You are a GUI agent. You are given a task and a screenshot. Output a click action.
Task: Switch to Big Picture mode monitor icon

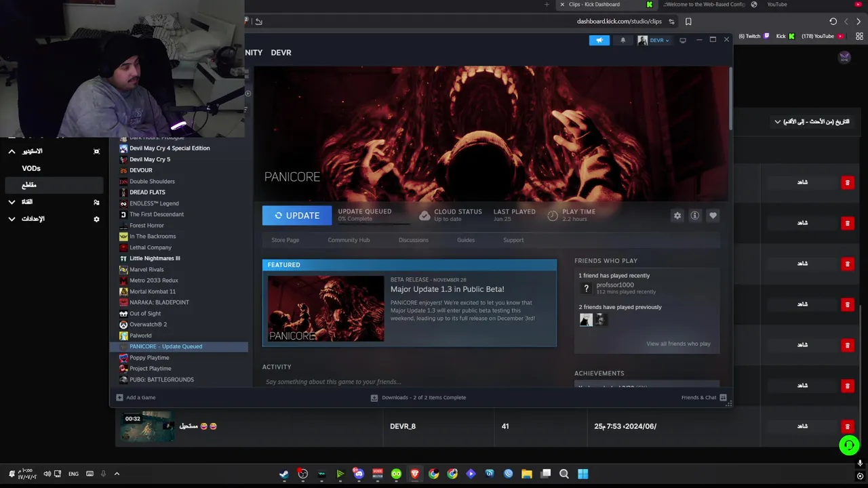(x=682, y=40)
